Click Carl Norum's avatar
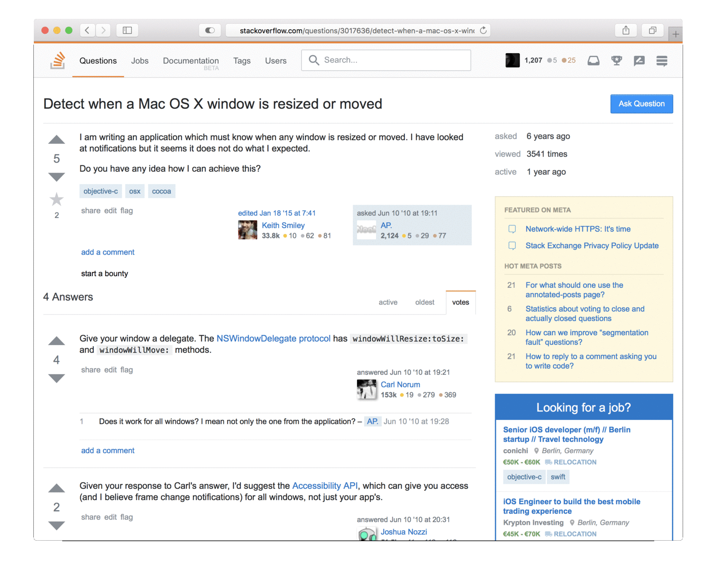This screenshot has height=588, width=716. click(367, 389)
